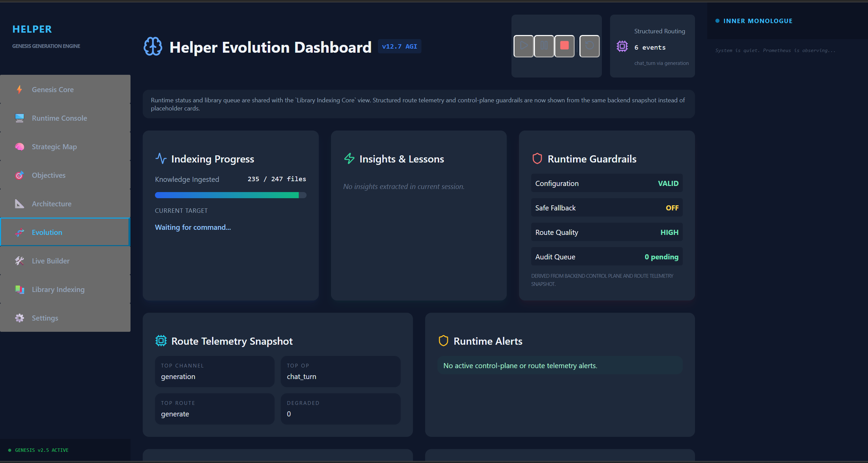Image resolution: width=868 pixels, height=463 pixels.
Task: Click the red shield Runtime Guardrails icon
Action: (x=537, y=158)
